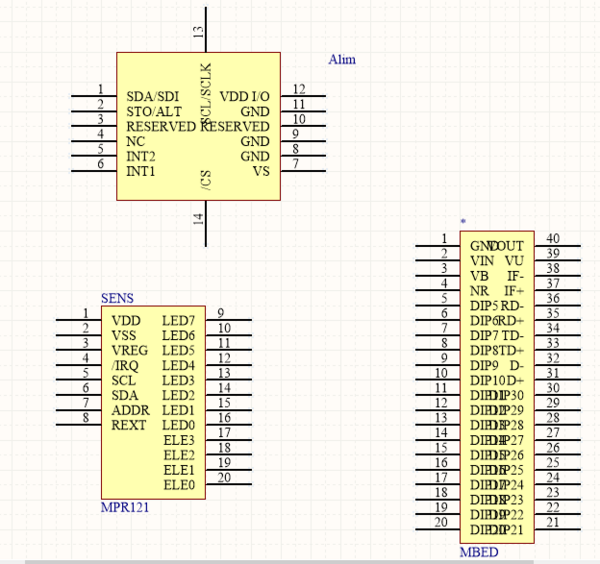This screenshot has height=564, width=600.
Task: Select pin 13 SCL/SCLK on top of accelerometer
Action: [206, 32]
